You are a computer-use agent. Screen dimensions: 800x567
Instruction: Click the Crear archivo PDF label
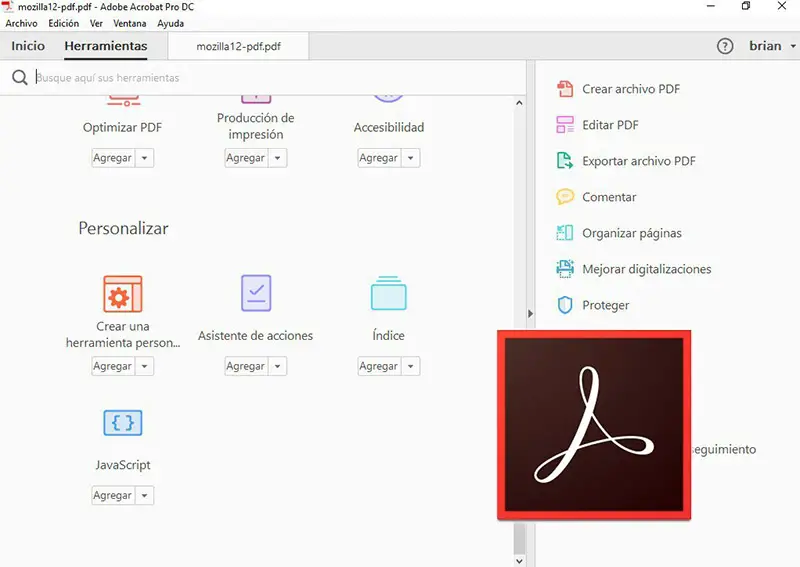click(631, 89)
